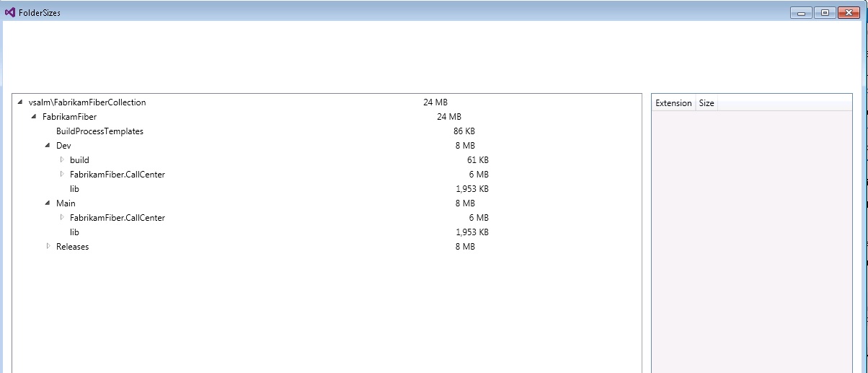Screen dimensions: 868x373
Task: Click the FolderSizes window title text
Action: coord(40,13)
